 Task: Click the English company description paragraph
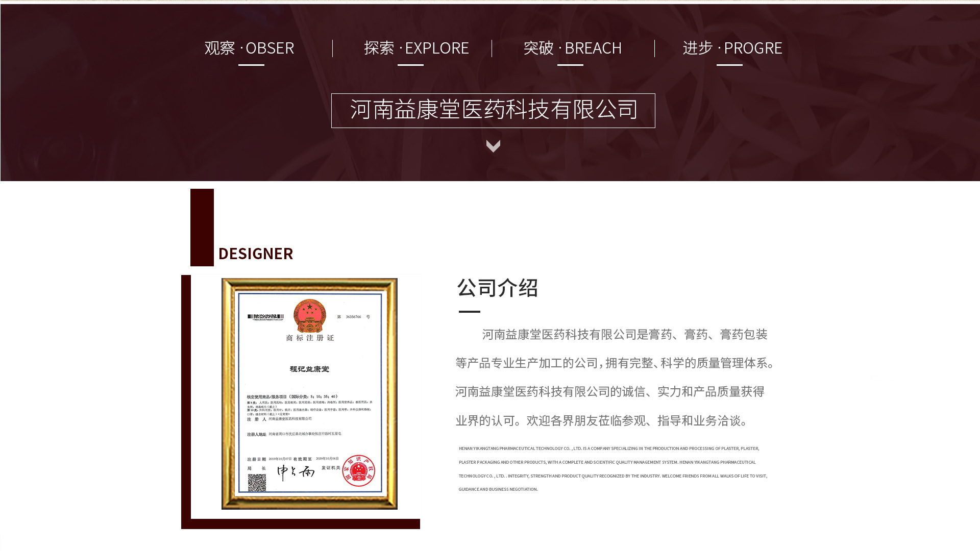coord(611,469)
